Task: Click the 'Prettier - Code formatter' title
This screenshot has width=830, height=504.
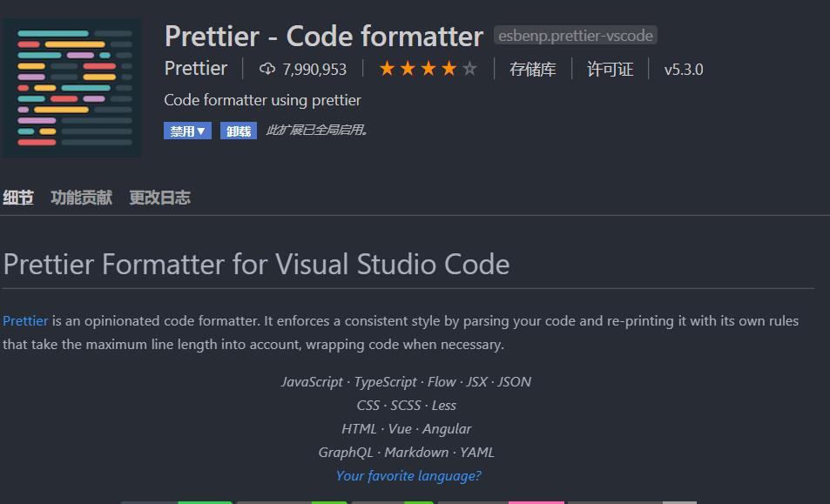Action: (324, 36)
